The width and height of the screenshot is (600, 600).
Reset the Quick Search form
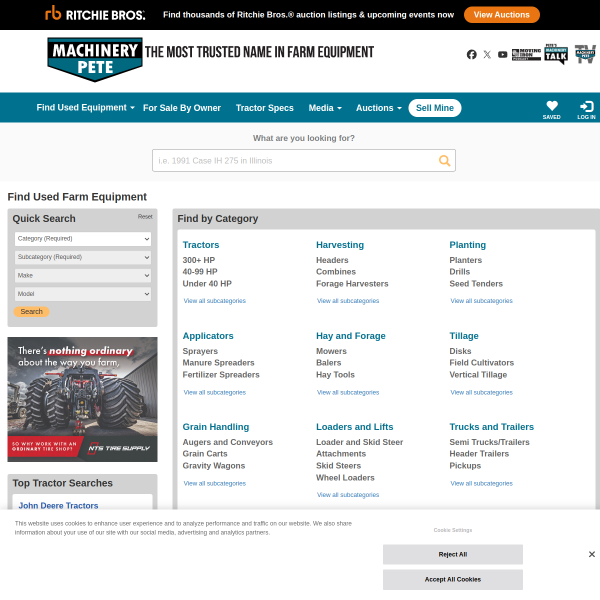pos(145,217)
